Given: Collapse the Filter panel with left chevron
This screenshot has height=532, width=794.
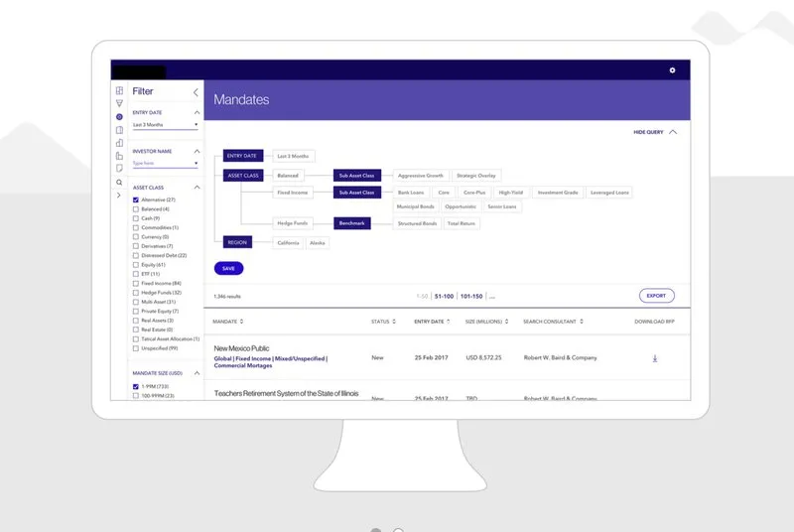Looking at the screenshot, I should [x=196, y=92].
